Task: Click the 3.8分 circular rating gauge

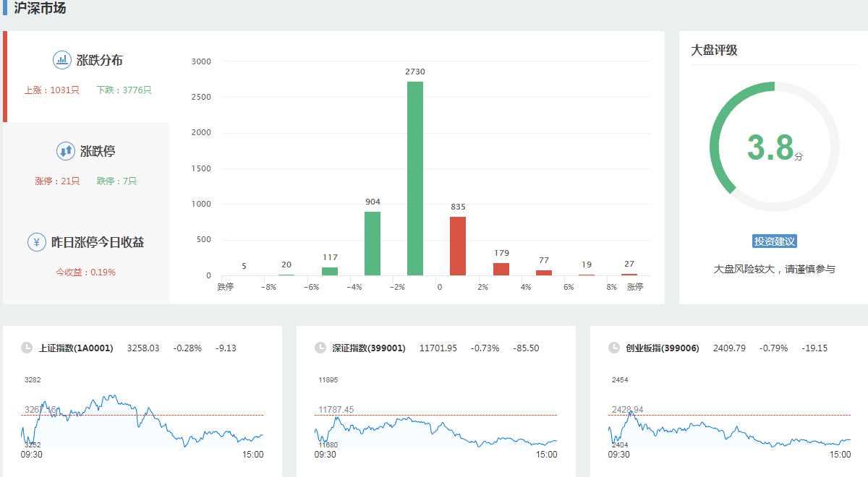Action: (774, 147)
